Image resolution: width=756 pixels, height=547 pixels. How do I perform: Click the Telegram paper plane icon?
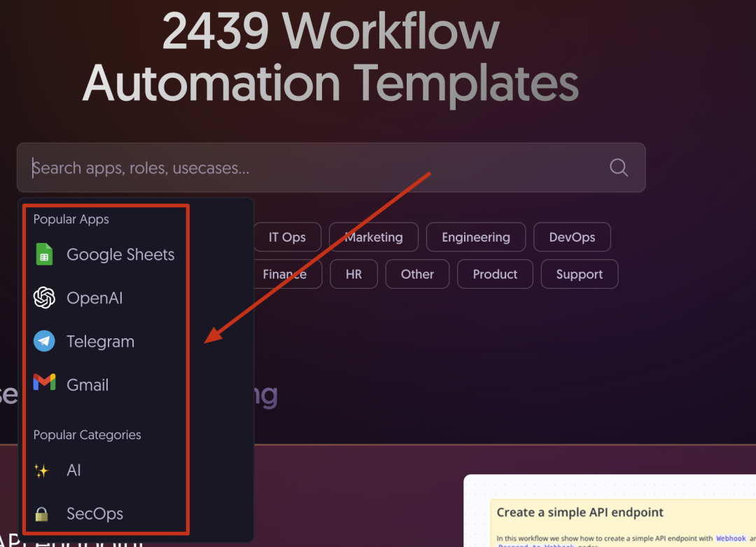(44, 341)
